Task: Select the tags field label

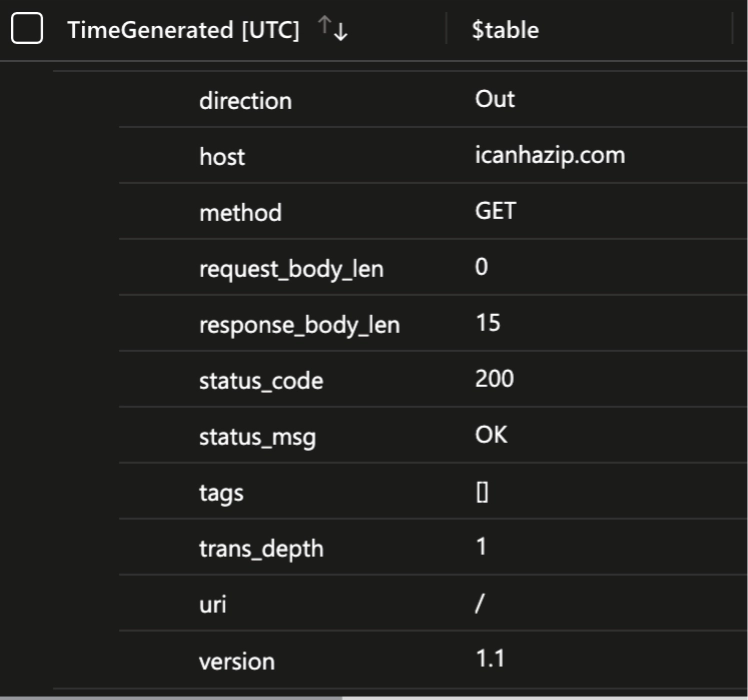Action: click(221, 492)
